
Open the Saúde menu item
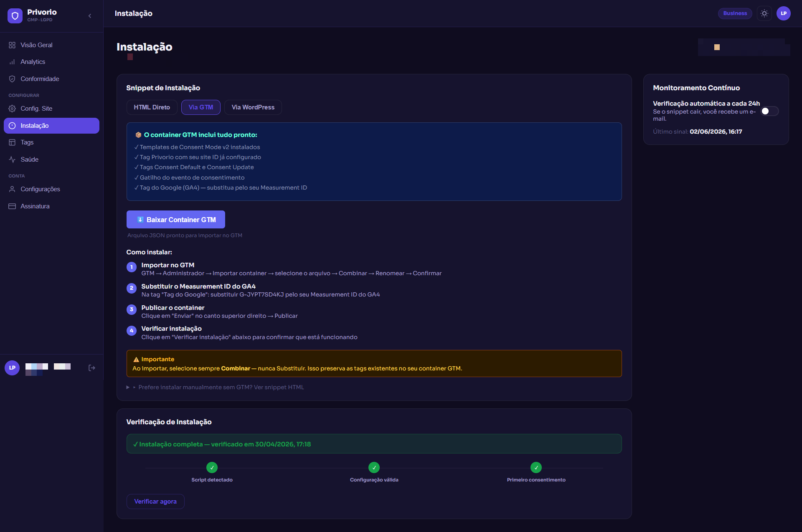pyautogui.click(x=51, y=160)
